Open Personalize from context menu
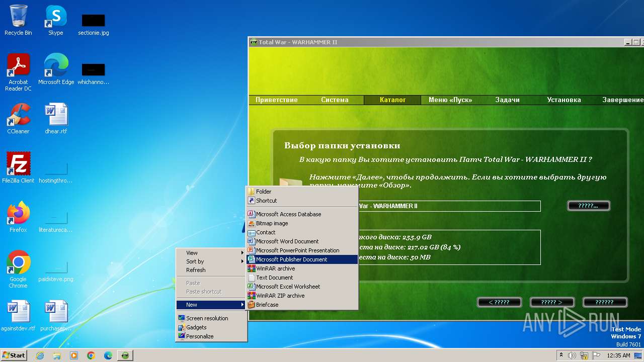644x362 pixels. 211,336
